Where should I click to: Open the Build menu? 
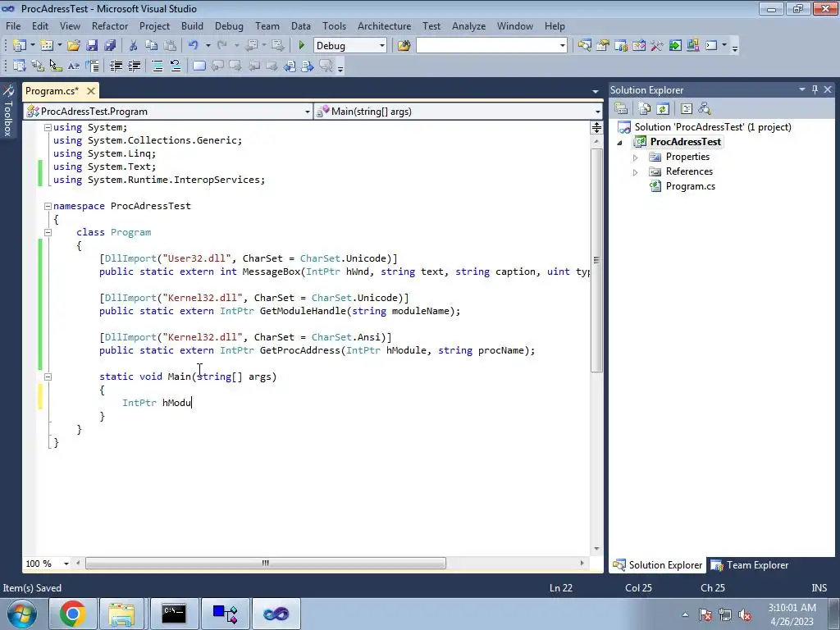pos(192,25)
